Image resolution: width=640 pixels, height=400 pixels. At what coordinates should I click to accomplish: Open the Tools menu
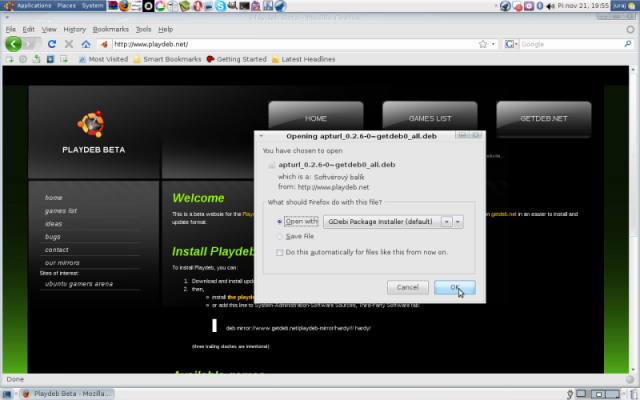coord(143,29)
